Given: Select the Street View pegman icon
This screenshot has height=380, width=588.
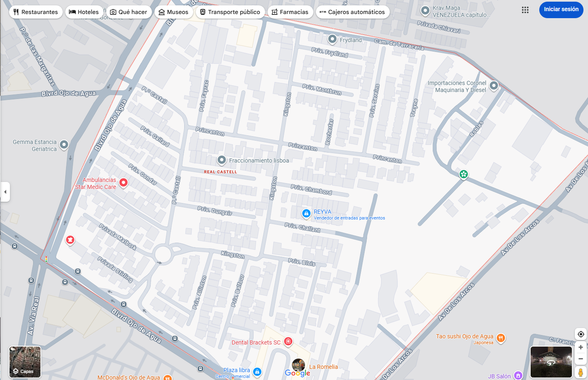Looking at the screenshot, I should (x=581, y=373).
